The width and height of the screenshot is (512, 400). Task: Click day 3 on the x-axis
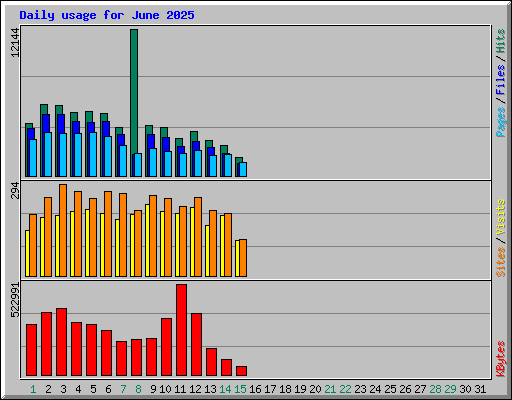[63, 389]
